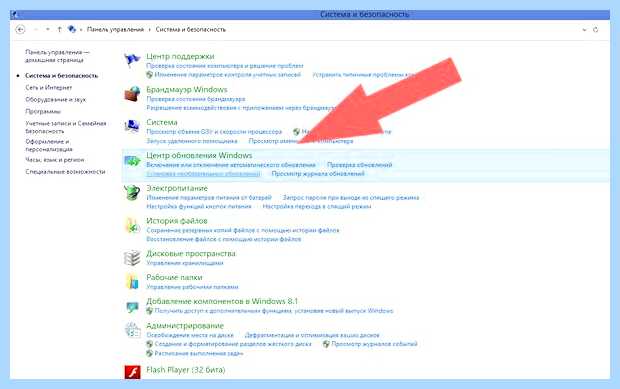Screen dimensions: 620x389
Task: Refresh the Control Panel view
Action: click(595, 30)
